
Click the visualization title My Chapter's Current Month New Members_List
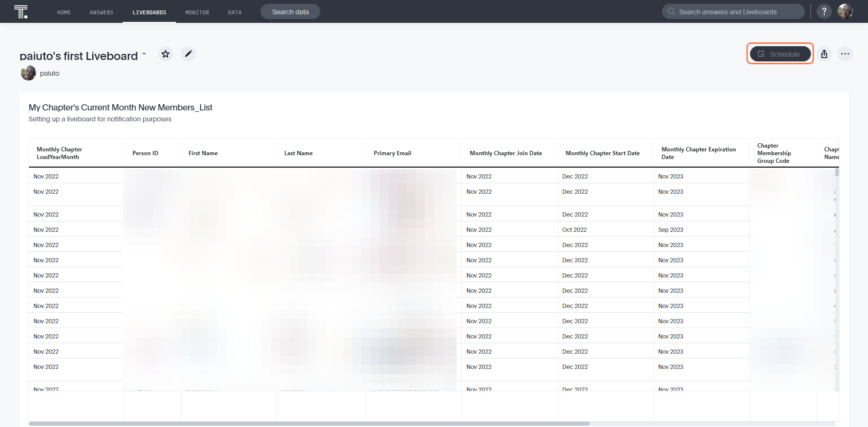(120, 108)
